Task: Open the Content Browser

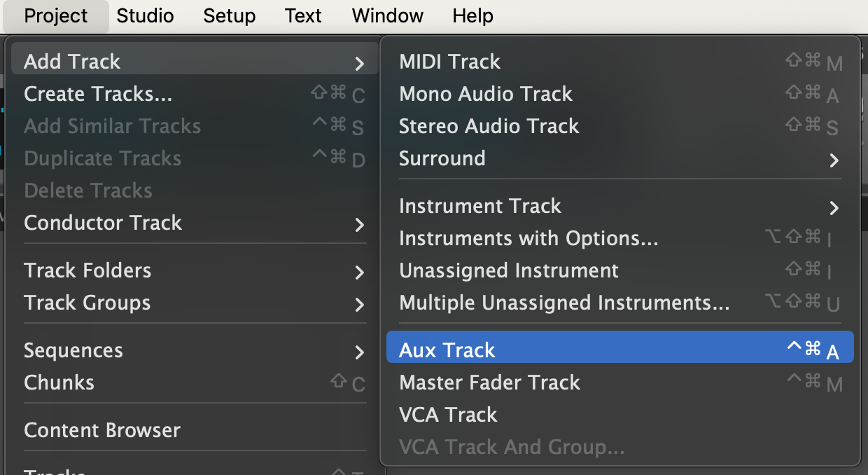Action: (102, 430)
